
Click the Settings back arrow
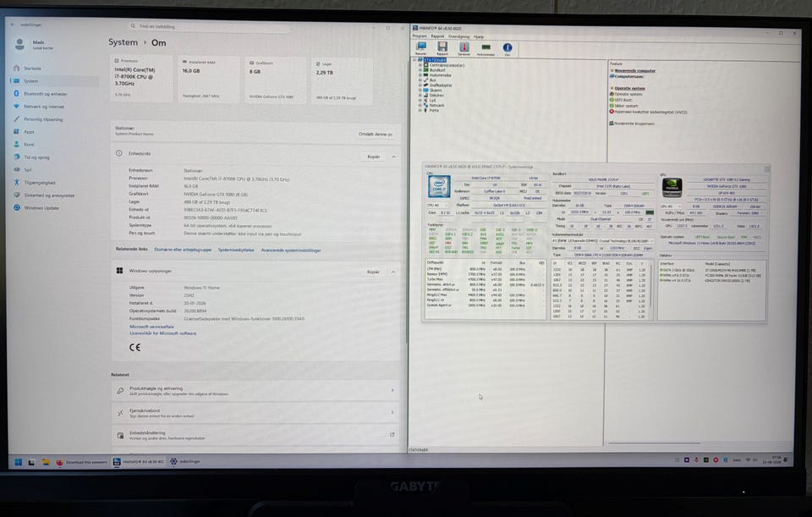13,25
